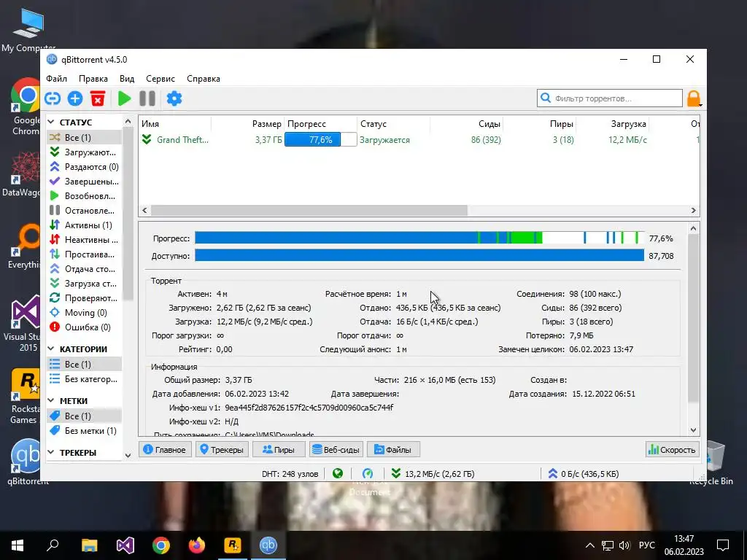The height and width of the screenshot is (560, 747).
Task: Click the torrent list horizontal scrollbar
Action: tap(309, 210)
